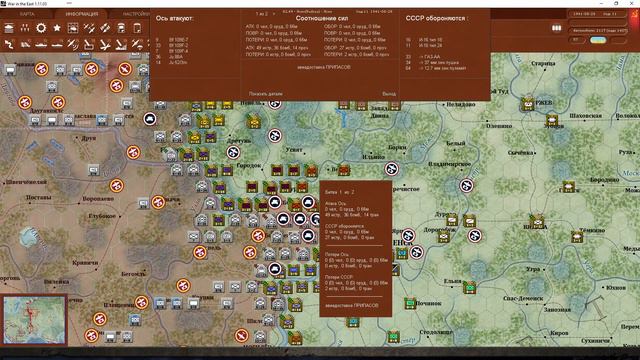Click the air battle marker below Владимирское
Screen dimensions: 640x360
[466, 186]
